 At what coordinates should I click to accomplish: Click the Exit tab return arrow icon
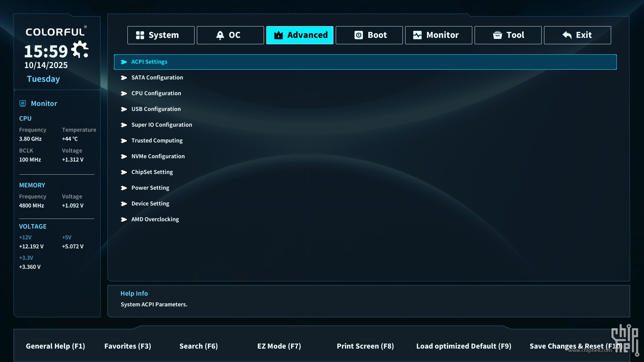click(567, 35)
